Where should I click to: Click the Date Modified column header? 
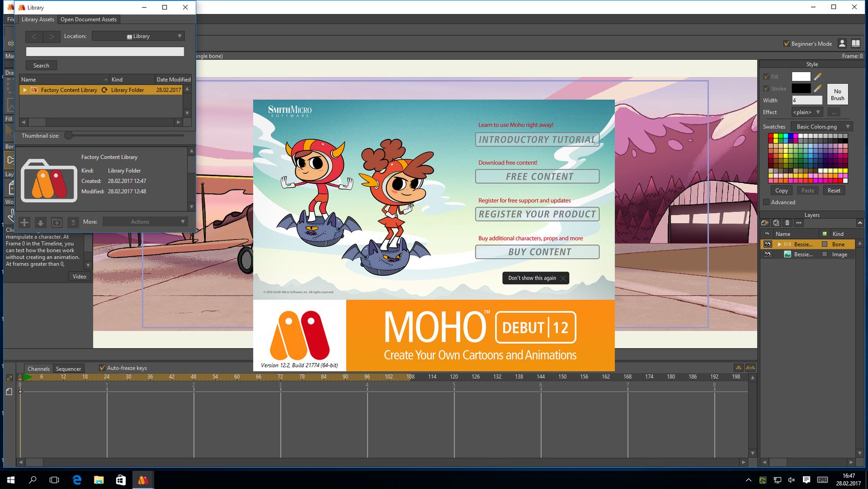click(x=173, y=79)
